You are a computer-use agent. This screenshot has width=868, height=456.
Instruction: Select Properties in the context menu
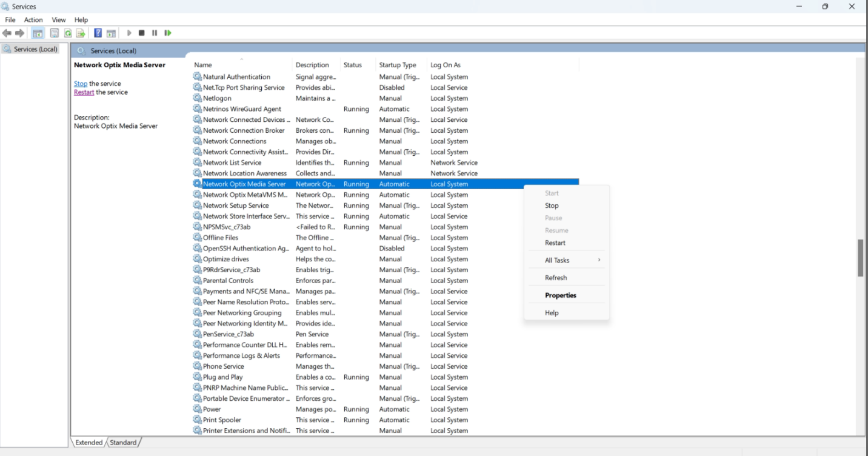(x=560, y=295)
